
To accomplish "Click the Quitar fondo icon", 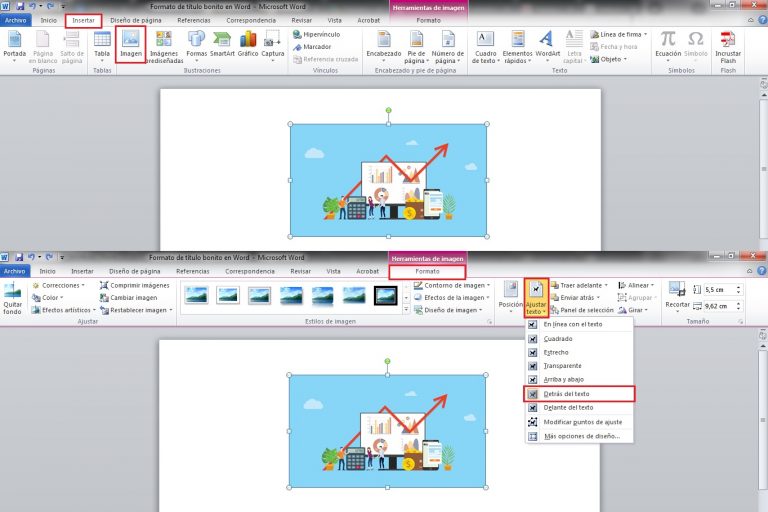I will point(13,298).
